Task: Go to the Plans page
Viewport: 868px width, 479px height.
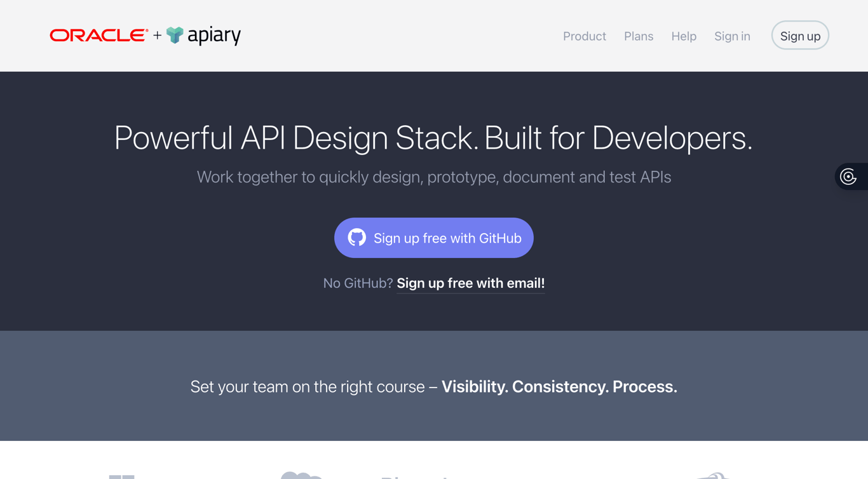Action: (x=639, y=36)
